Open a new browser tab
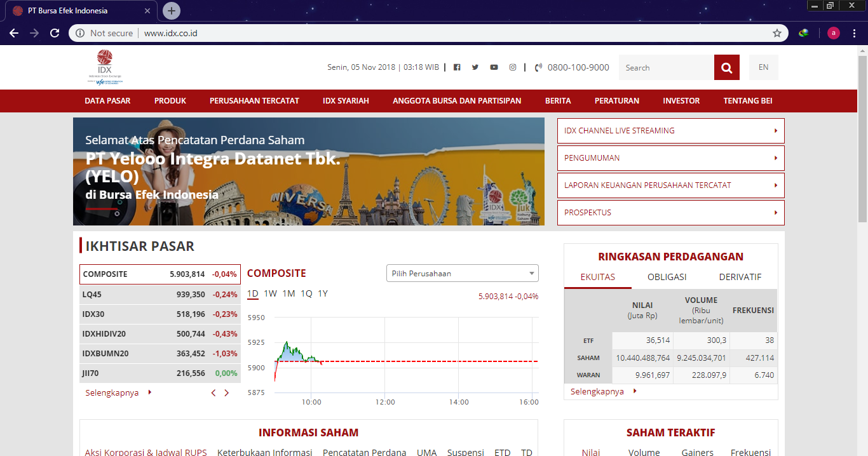Screen dimensions: 868x456 [172, 11]
